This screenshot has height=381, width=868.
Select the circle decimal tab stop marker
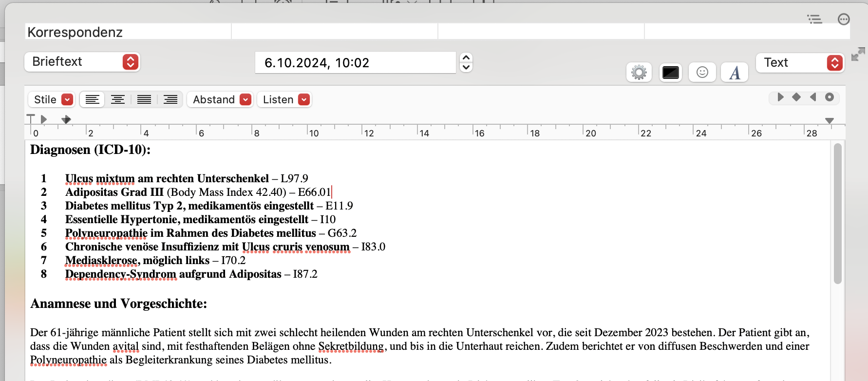[830, 97]
